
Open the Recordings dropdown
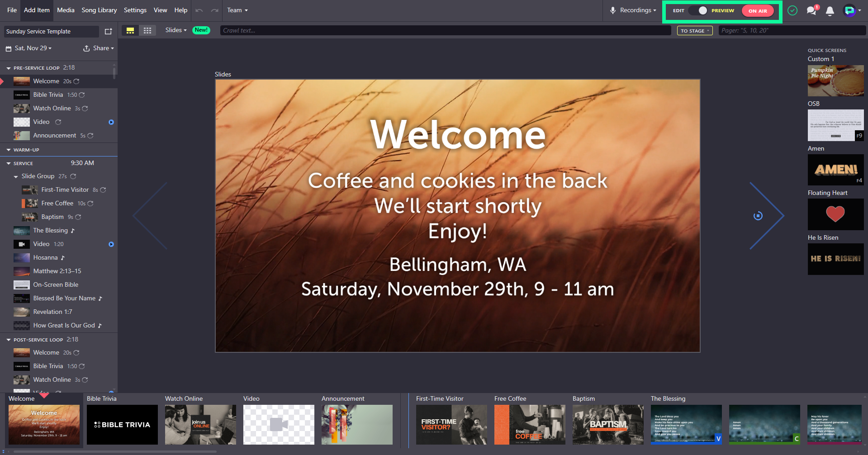(x=633, y=10)
